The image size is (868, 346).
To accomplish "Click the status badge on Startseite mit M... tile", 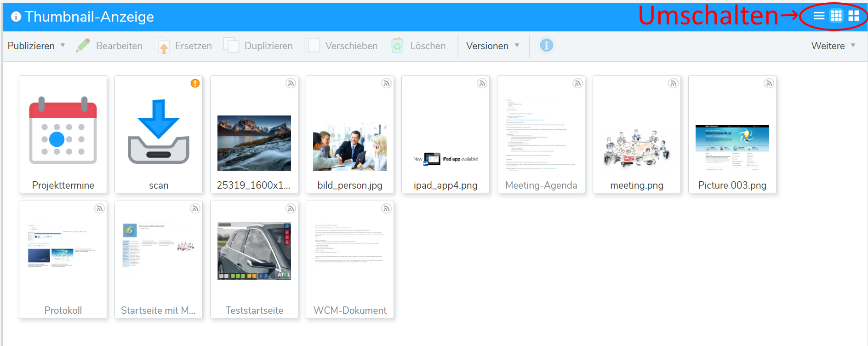I will click(x=195, y=208).
